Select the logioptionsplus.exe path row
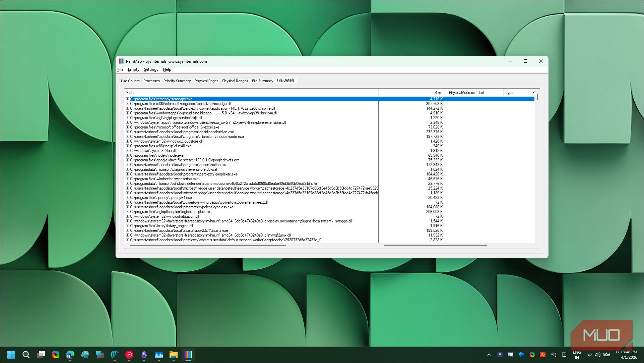The width and height of the screenshot is (644, 363). tap(171, 212)
